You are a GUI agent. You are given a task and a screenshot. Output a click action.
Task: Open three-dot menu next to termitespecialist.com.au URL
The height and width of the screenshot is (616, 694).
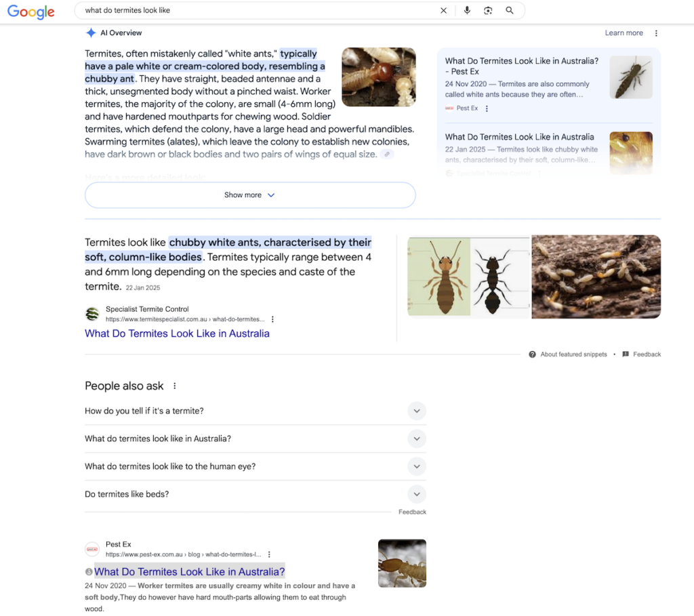(272, 319)
